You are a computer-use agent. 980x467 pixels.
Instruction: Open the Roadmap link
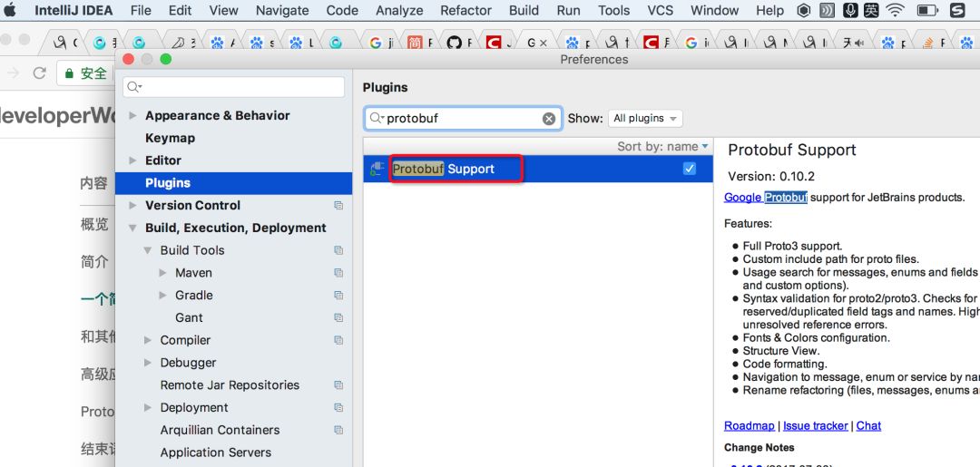(x=749, y=426)
